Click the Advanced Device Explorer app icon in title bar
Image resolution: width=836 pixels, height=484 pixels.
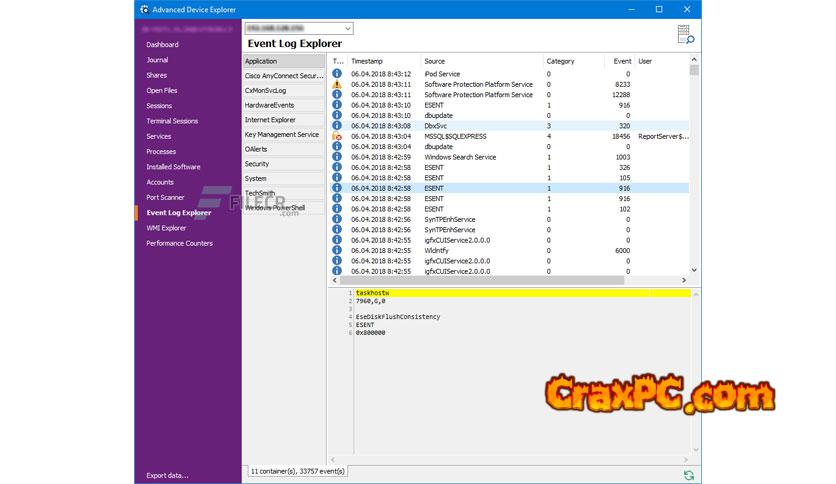tap(145, 9)
